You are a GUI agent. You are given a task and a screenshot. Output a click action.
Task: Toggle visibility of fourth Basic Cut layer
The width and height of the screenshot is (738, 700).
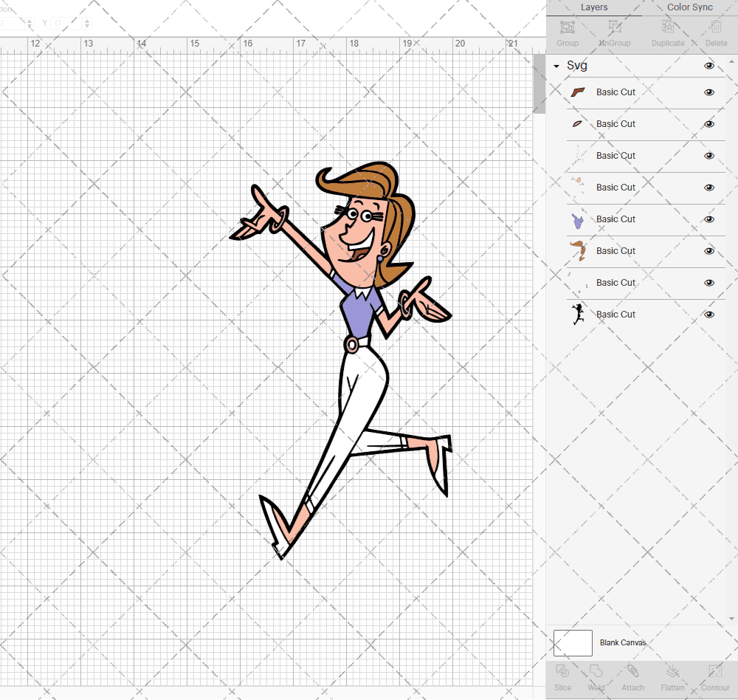(x=708, y=188)
